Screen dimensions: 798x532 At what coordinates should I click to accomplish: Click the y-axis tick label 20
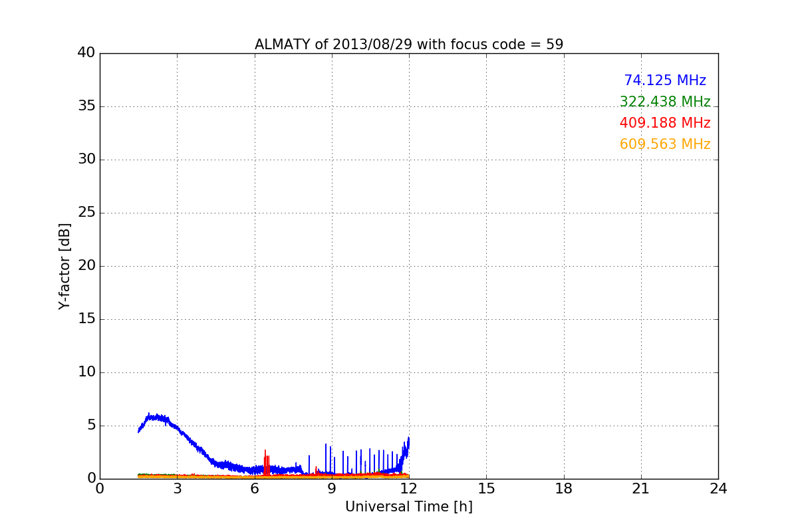pos(86,266)
